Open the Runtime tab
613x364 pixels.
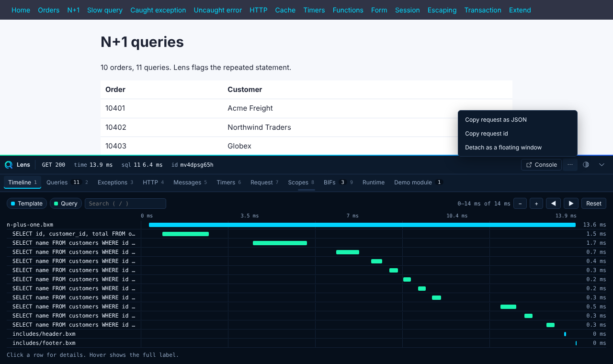pyautogui.click(x=374, y=182)
